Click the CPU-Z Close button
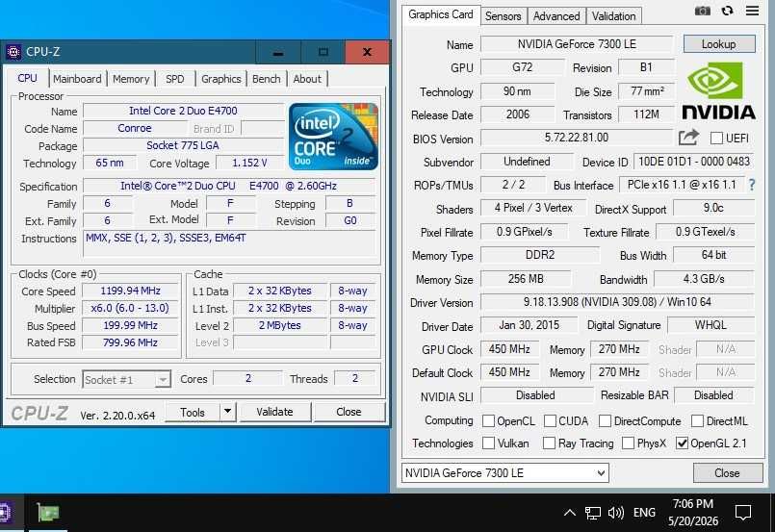Screen dimensions: 775x532 click(x=349, y=412)
